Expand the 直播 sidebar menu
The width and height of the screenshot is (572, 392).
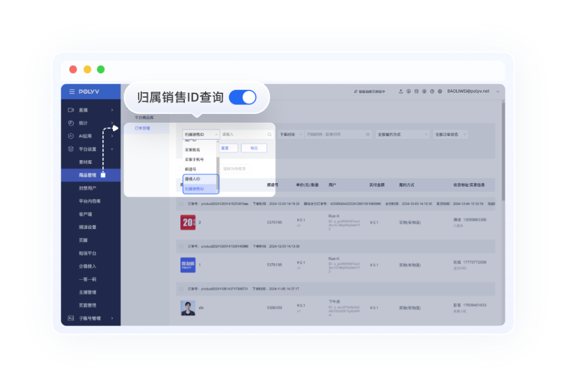click(x=90, y=110)
